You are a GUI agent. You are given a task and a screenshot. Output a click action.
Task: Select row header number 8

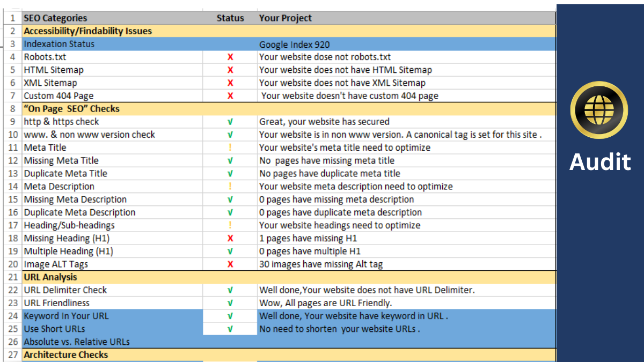13,109
